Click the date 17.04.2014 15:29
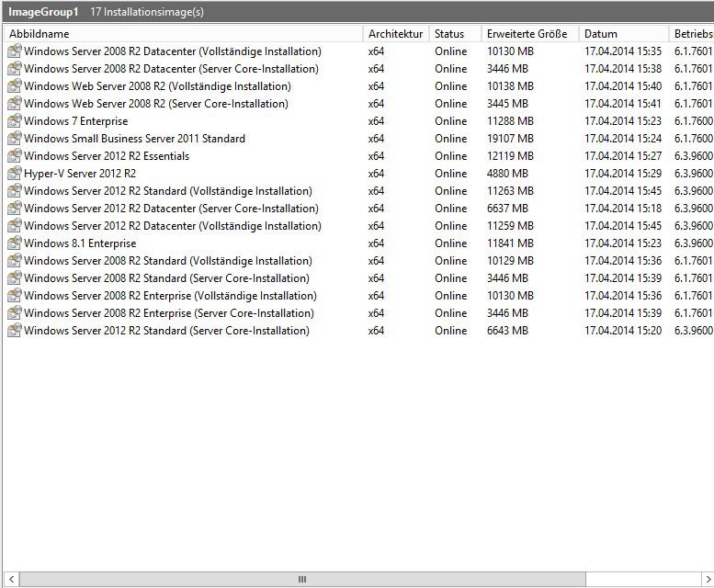Viewport: 714px width, 588px height. click(x=623, y=174)
